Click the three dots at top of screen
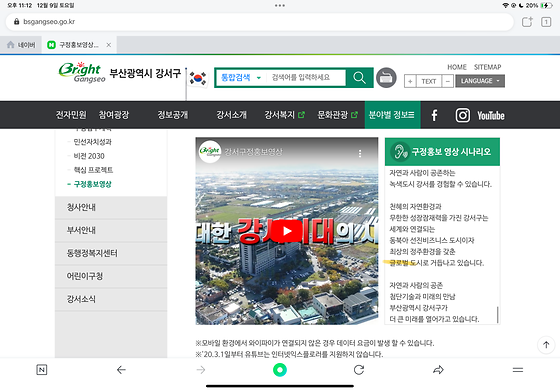560x391 pixels. point(280,6)
